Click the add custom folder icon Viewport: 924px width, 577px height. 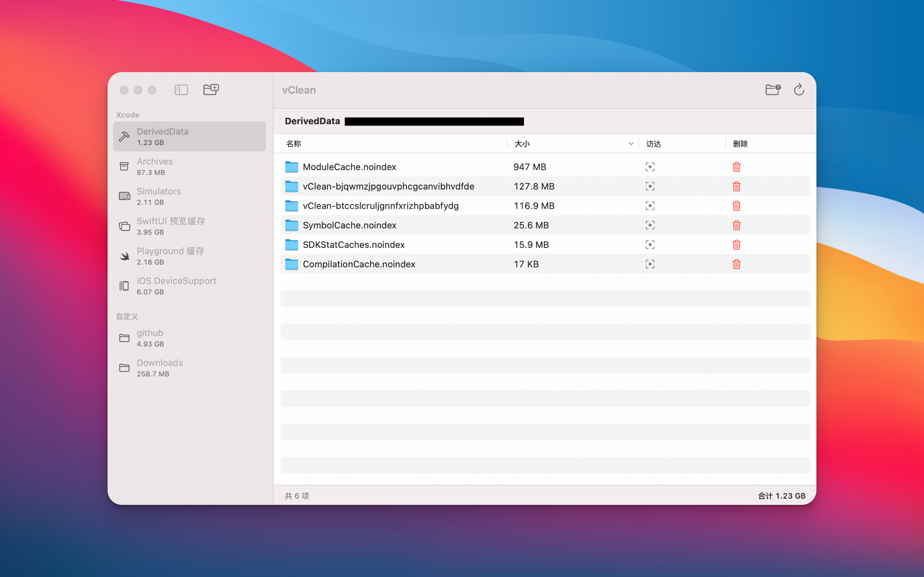pyautogui.click(x=211, y=90)
